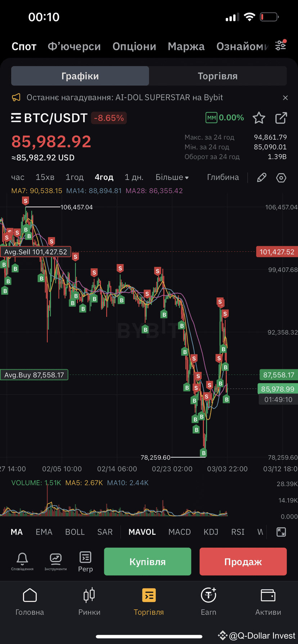Select the час timeframe

[x=18, y=177]
